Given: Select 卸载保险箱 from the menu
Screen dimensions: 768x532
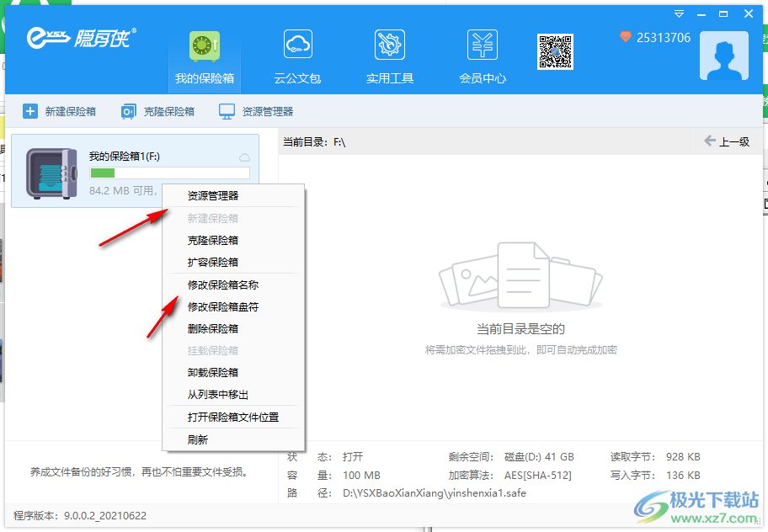Looking at the screenshot, I should [x=209, y=371].
